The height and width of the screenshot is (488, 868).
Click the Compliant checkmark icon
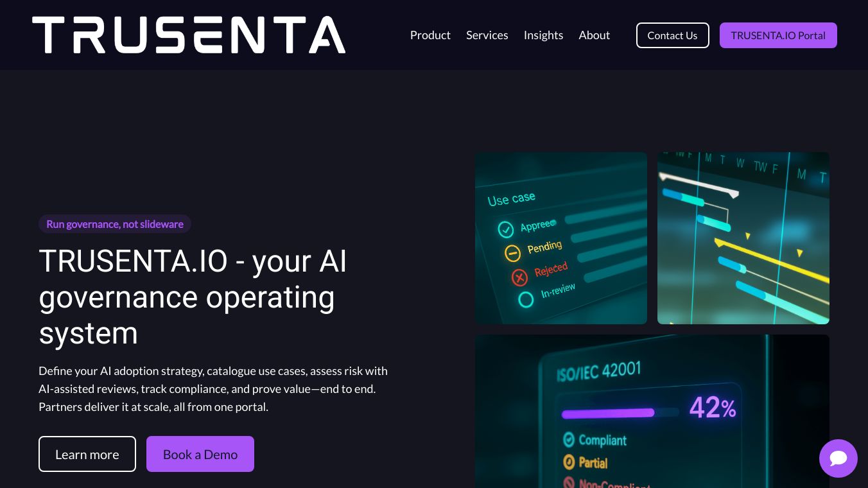click(x=569, y=440)
